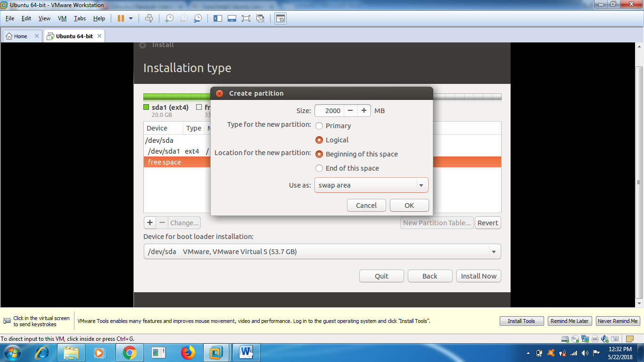Cancel the Create partition dialog
The height and width of the screenshot is (362, 644).
(x=366, y=205)
